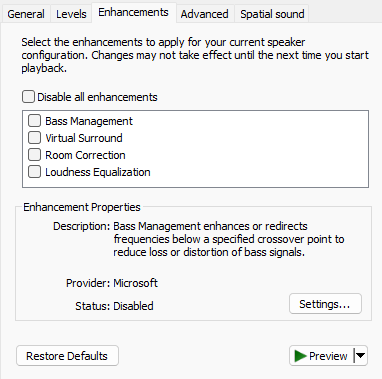382x379 pixels.
Task: Toggle the Virtual Surround checkbox
Action: [34, 138]
